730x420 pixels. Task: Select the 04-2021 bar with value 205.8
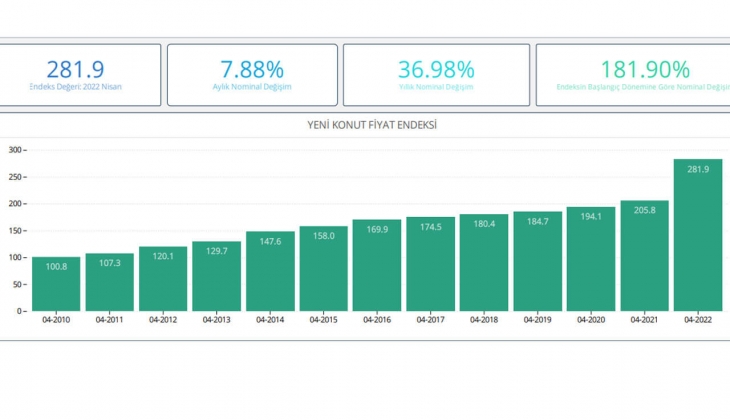point(645,256)
